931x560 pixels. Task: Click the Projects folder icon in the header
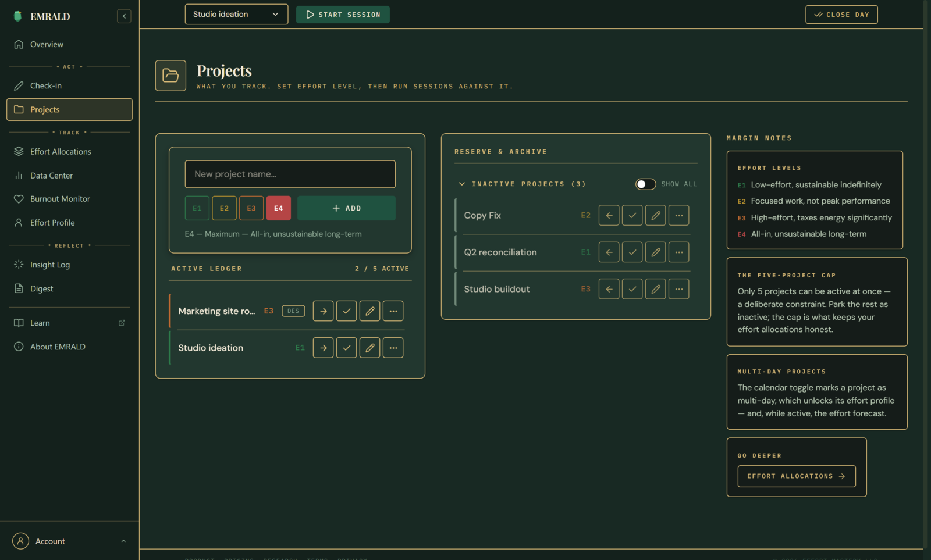tap(170, 76)
